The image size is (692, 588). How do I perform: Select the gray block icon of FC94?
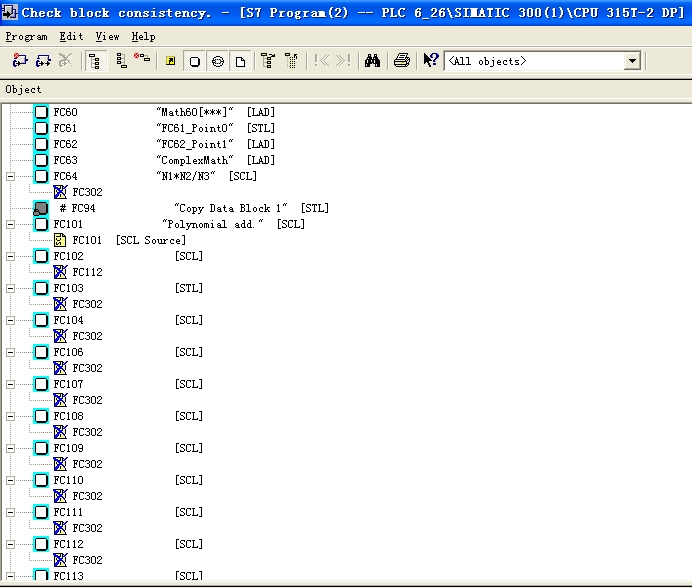(41, 208)
